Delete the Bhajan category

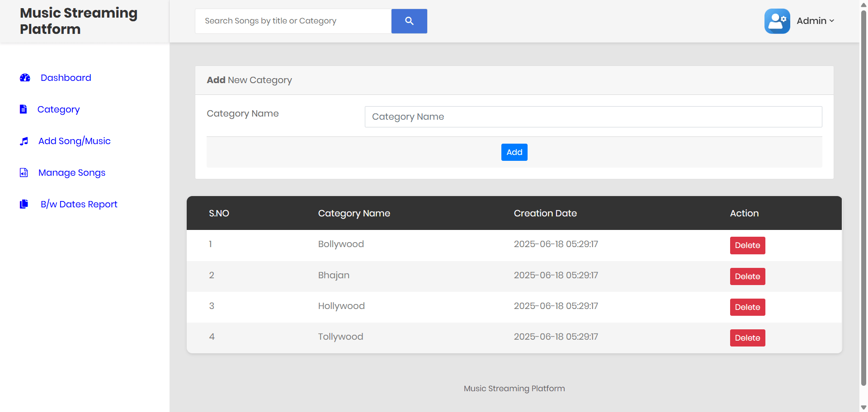point(747,276)
